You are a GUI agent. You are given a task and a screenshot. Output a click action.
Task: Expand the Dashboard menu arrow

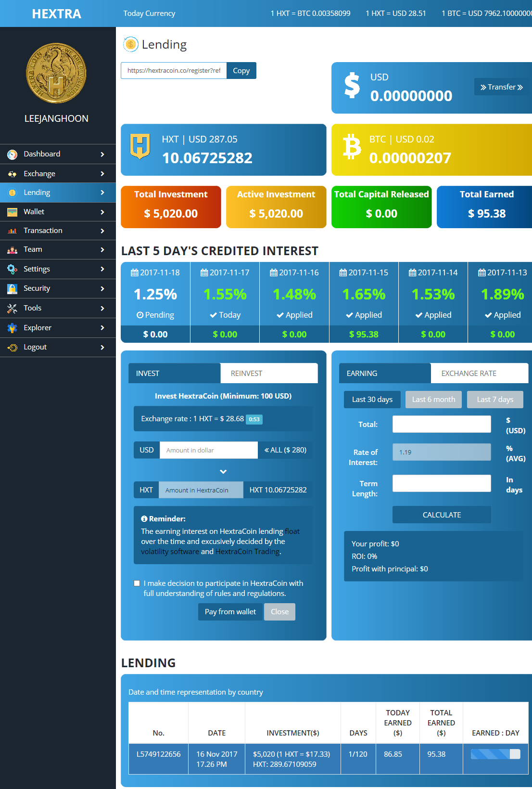(x=102, y=155)
